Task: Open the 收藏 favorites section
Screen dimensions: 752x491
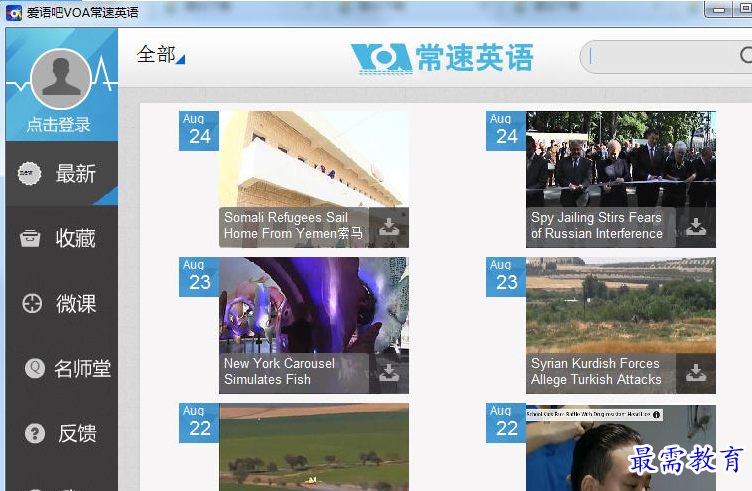Action: pyautogui.click(x=61, y=238)
